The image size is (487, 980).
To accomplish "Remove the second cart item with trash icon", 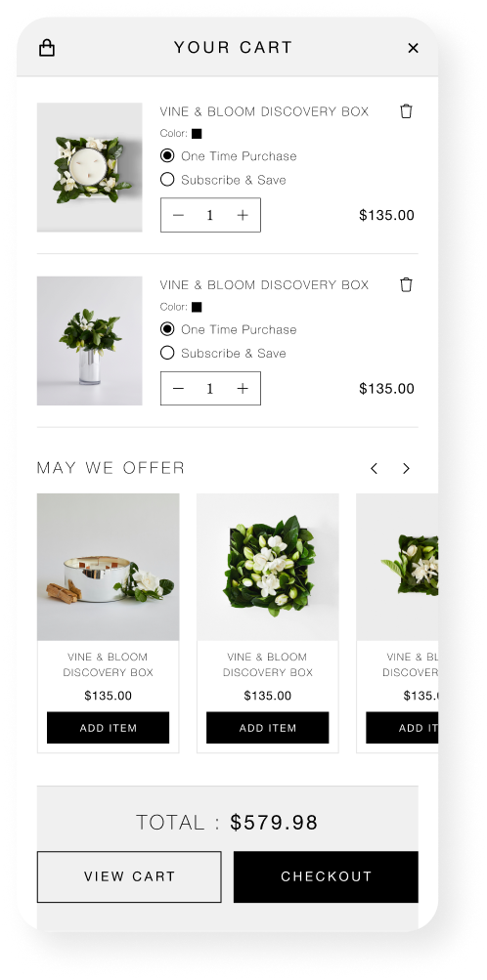I will (407, 284).
